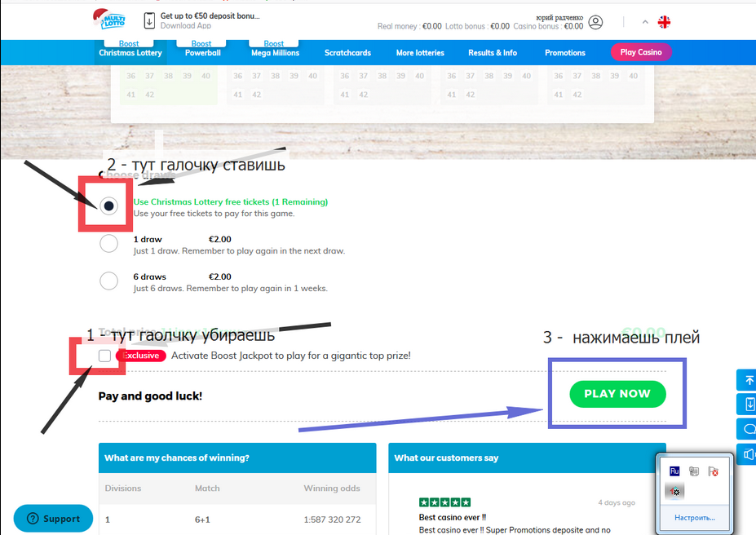The image size is (756, 535).
Task: Click the Best casino ever !! review title
Action: tap(453, 517)
